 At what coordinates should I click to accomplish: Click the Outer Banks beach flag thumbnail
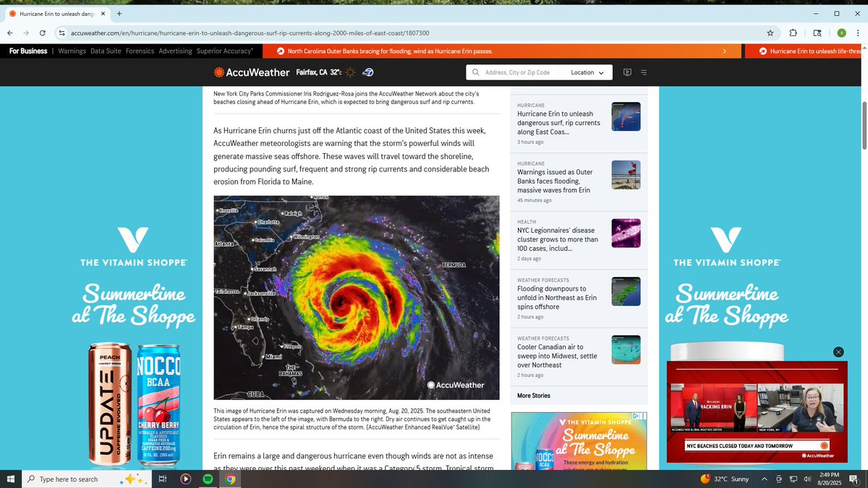click(x=626, y=175)
